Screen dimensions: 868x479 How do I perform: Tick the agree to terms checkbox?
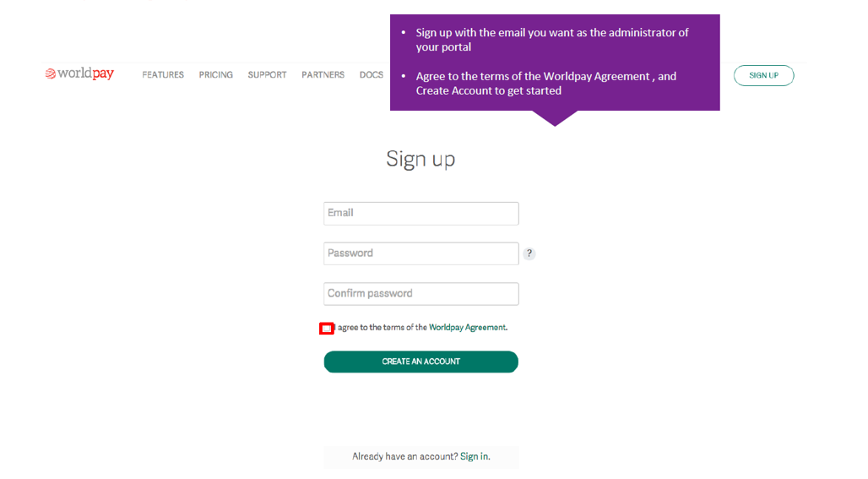coord(327,329)
